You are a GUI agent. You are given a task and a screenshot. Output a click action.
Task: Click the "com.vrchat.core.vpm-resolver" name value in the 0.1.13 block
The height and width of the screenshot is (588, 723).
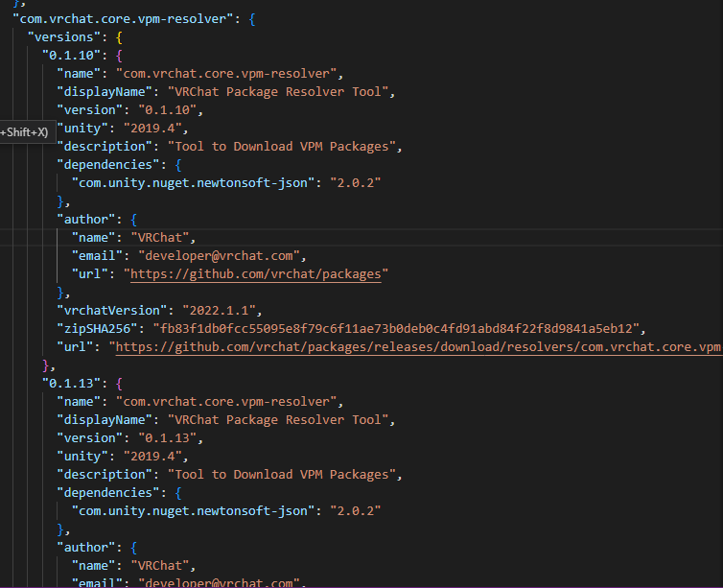[x=226, y=402]
